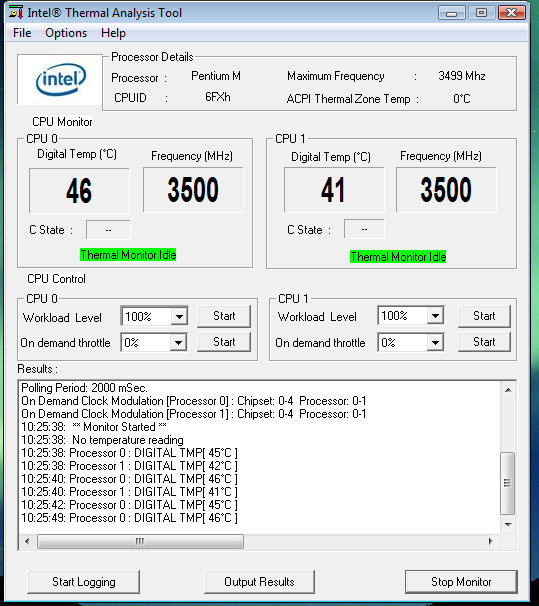Image resolution: width=539 pixels, height=606 pixels.
Task: Click the 'No temperature reading' log line
Action: click(102, 440)
